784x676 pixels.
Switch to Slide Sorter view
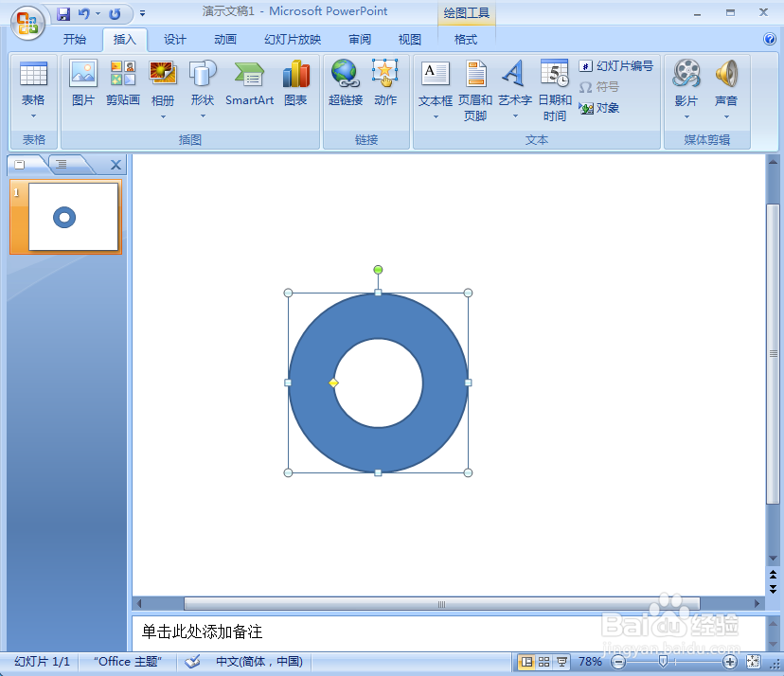pos(544,662)
